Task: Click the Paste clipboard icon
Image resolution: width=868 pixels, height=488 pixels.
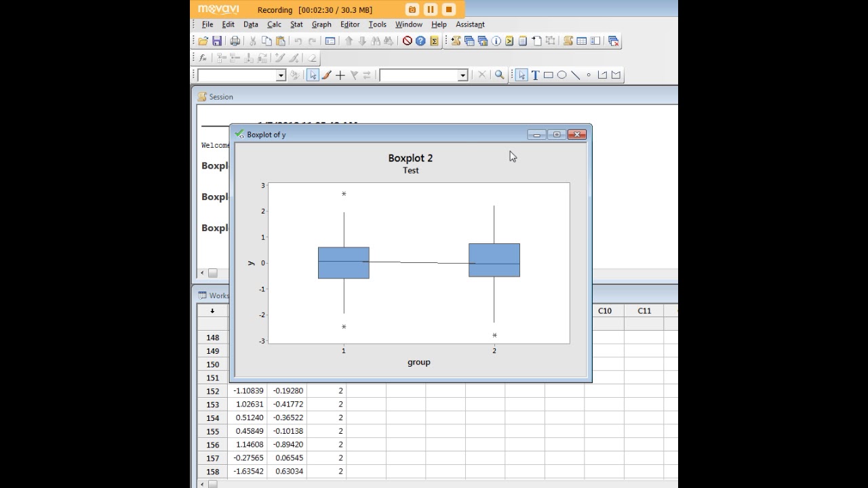Action: click(x=280, y=41)
